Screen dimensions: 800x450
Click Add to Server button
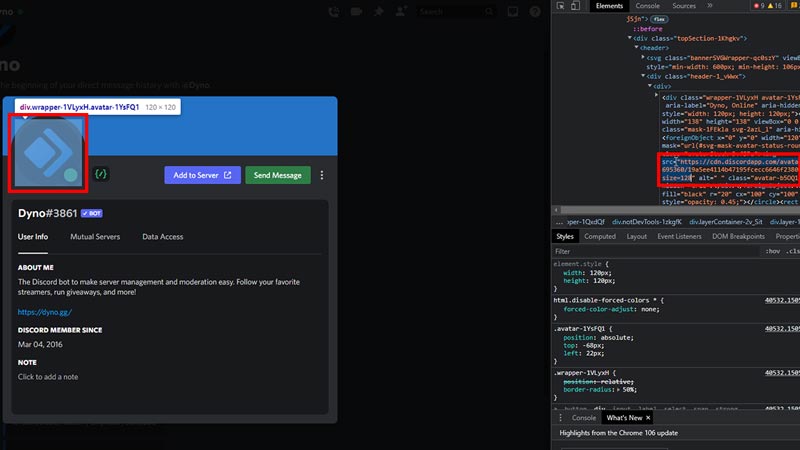(203, 175)
